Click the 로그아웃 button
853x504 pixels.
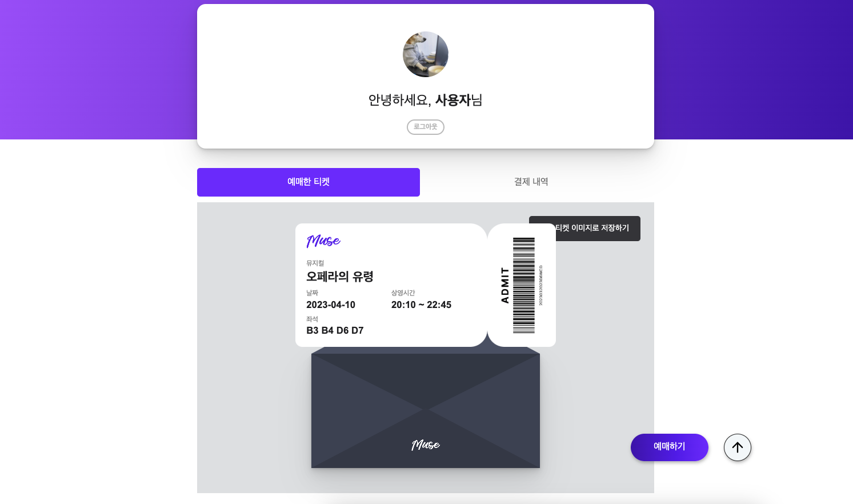tap(425, 127)
